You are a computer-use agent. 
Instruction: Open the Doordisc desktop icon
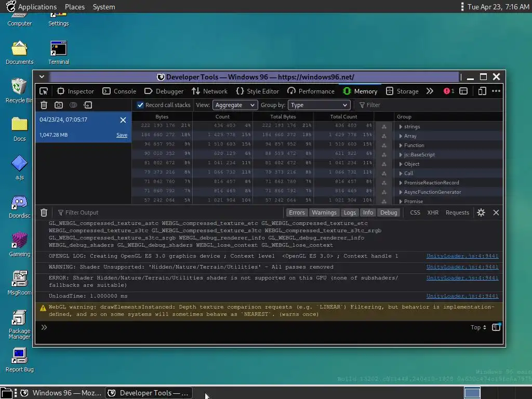[x=19, y=207]
